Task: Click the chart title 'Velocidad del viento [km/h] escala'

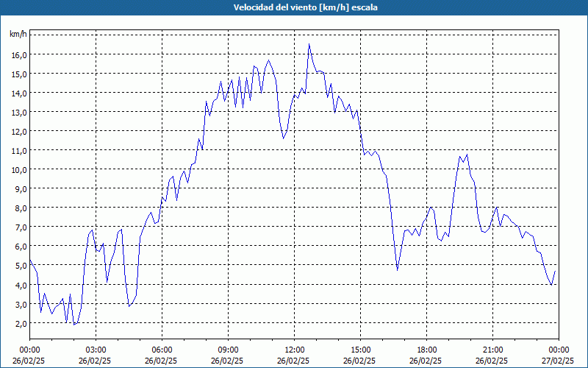Action: (x=305, y=7)
